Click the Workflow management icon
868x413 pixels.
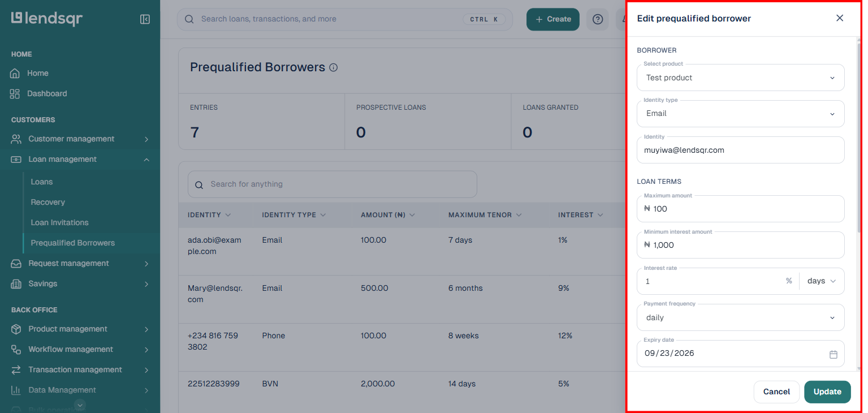coord(16,350)
